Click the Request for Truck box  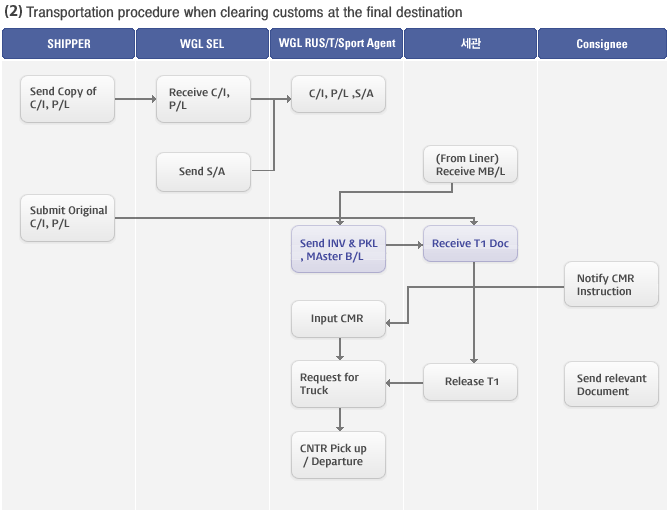(338, 384)
